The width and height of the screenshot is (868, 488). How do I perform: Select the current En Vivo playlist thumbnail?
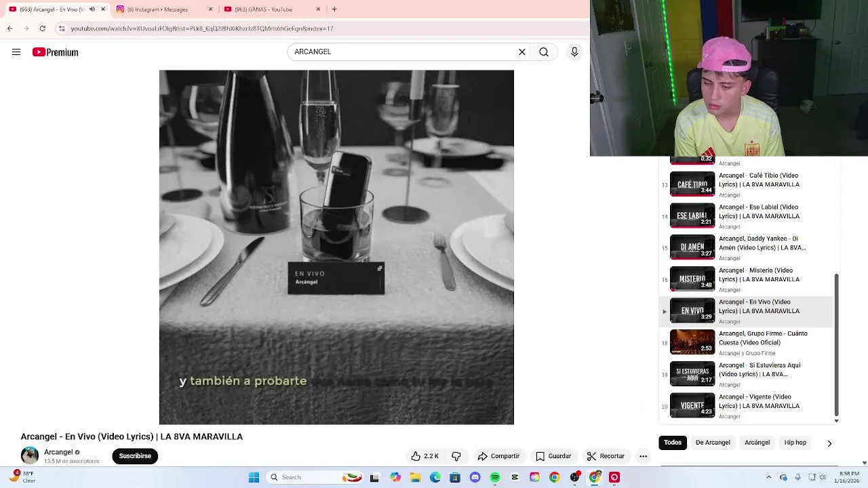[x=692, y=310]
